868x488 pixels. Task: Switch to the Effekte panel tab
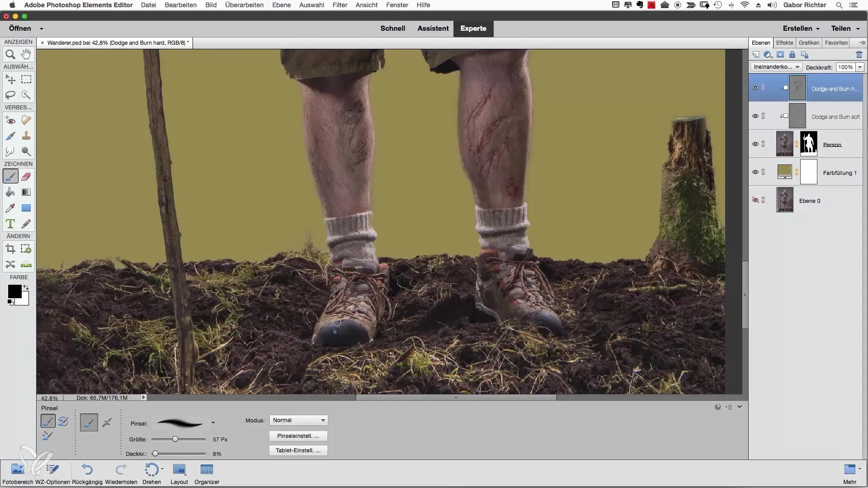pyautogui.click(x=784, y=42)
